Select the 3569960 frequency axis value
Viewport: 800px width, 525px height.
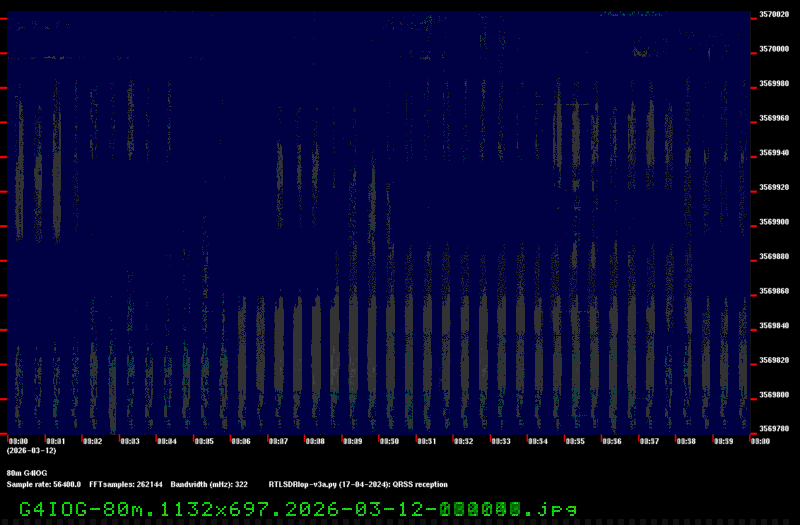pos(774,118)
